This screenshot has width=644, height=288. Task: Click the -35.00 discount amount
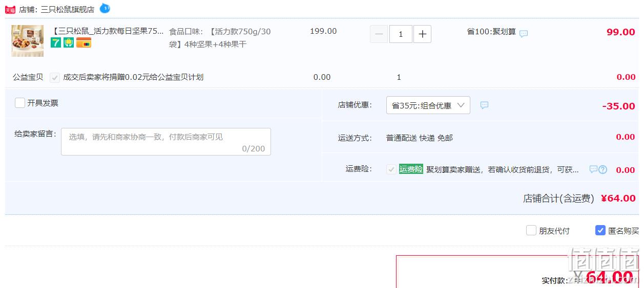619,106
